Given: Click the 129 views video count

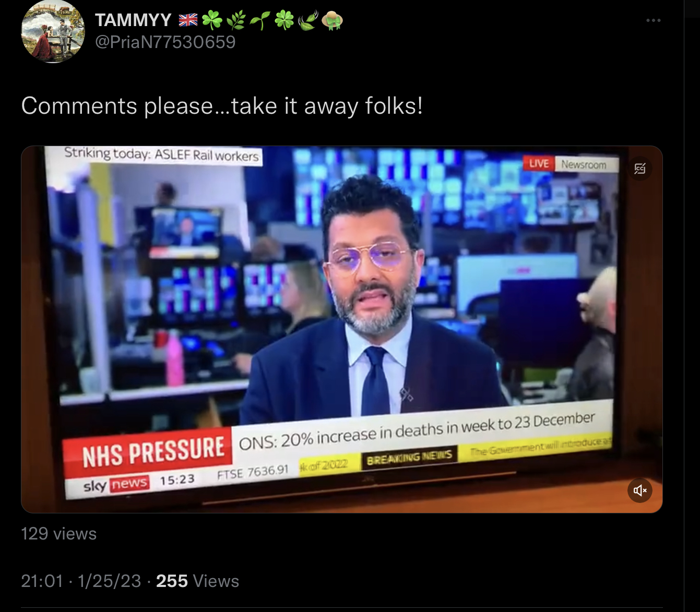Looking at the screenshot, I should click(x=59, y=534).
